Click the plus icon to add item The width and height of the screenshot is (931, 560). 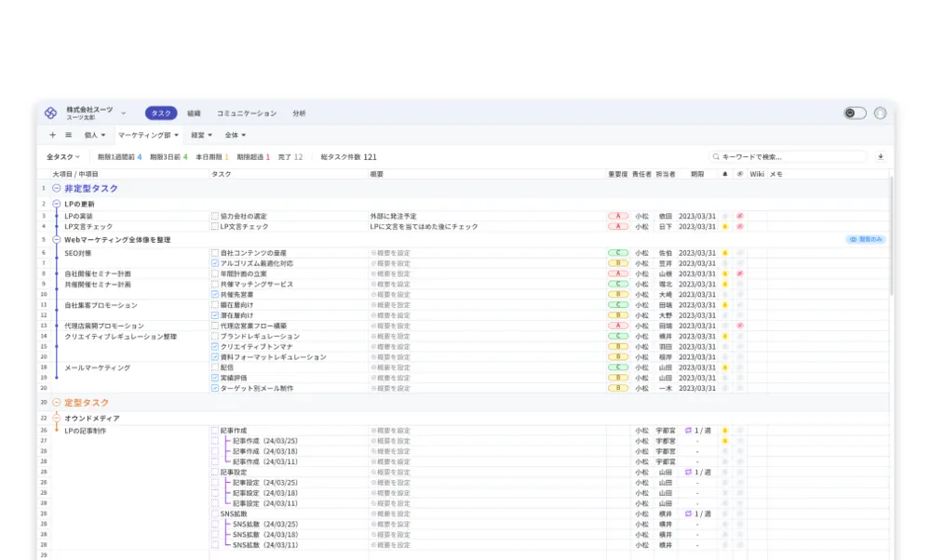click(52, 135)
